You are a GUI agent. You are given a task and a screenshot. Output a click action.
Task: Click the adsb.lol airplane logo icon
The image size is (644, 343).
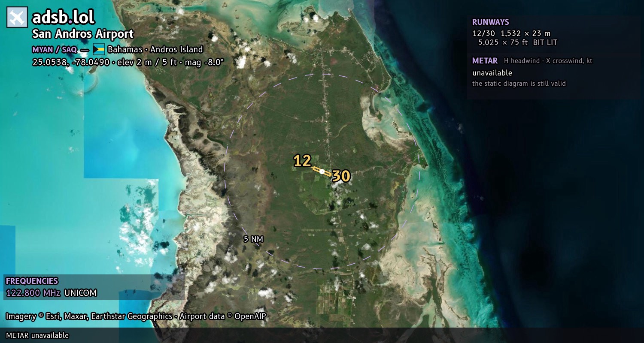[x=17, y=17]
